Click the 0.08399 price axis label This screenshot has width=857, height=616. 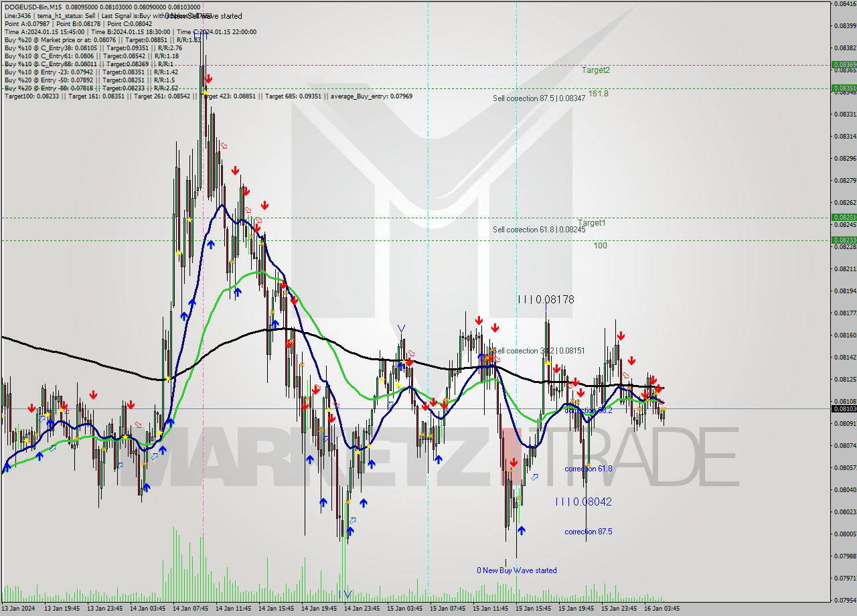pos(845,26)
